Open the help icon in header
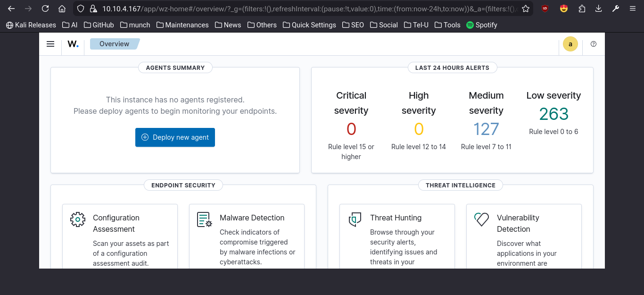The image size is (644, 295). click(x=594, y=44)
